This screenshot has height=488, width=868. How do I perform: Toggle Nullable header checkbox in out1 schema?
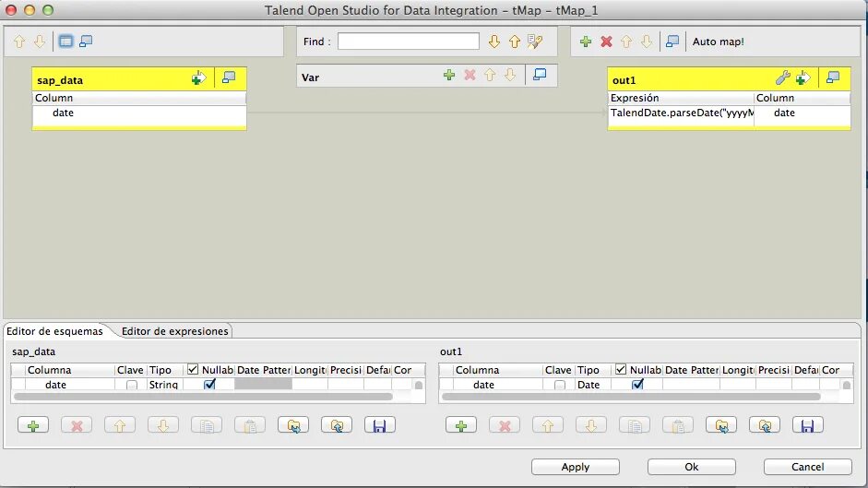point(621,369)
